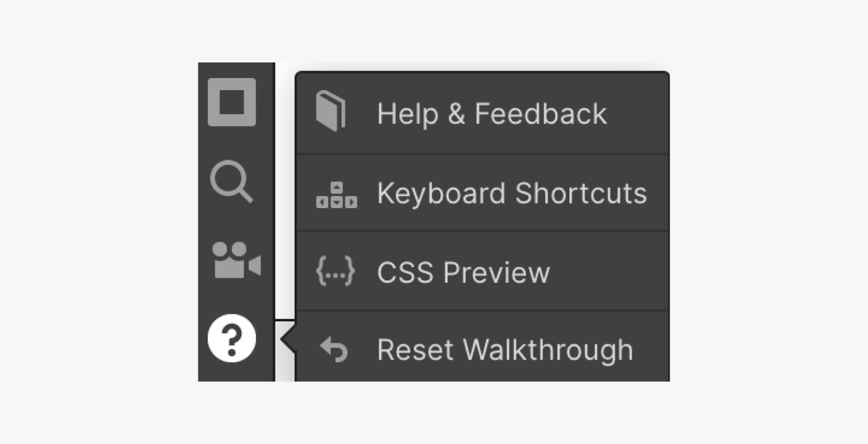Screen dimensions: 868x444
Task: Click the "Keyboard Shortcuts" text label
Action: point(512,193)
